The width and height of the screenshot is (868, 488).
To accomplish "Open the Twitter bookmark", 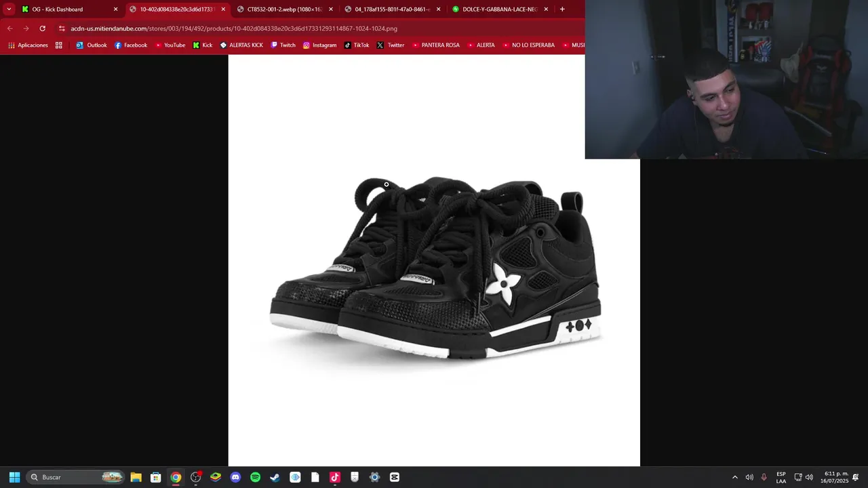I will point(391,45).
